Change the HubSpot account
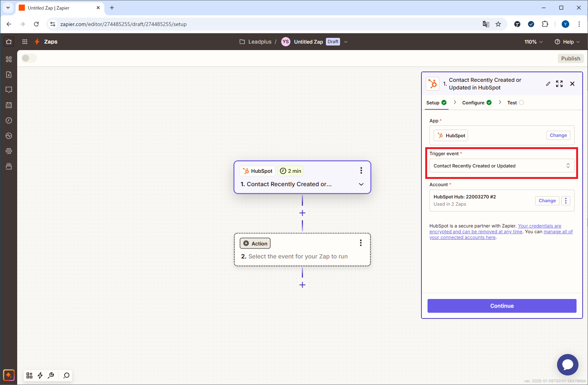Viewport: 588px width, 385px height. click(547, 201)
